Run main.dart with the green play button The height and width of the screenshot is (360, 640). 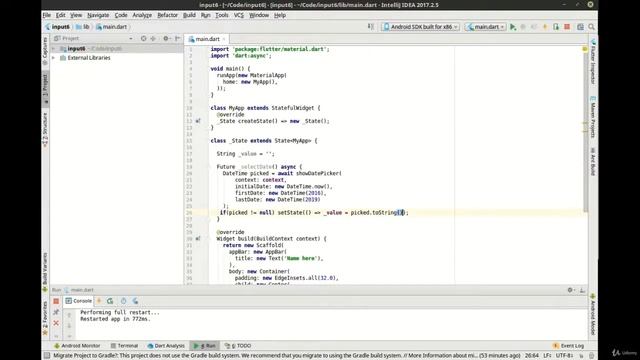point(513,27)
